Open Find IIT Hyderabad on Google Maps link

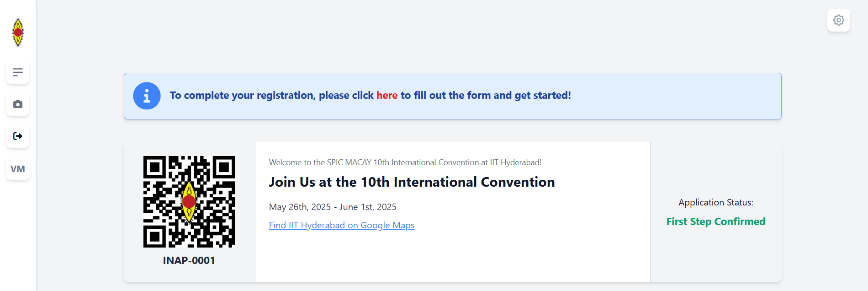(x=342, y=225)
